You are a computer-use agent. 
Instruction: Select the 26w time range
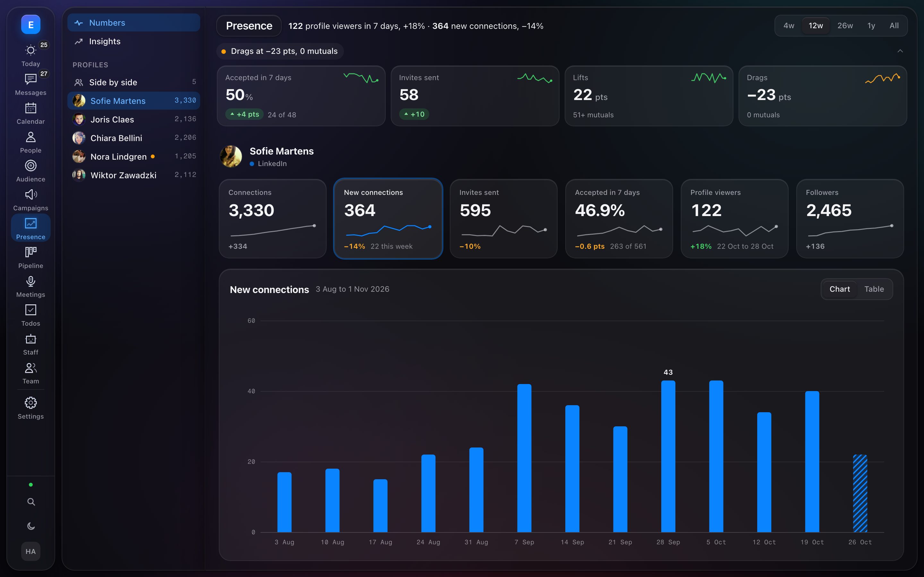coord(844,26)
